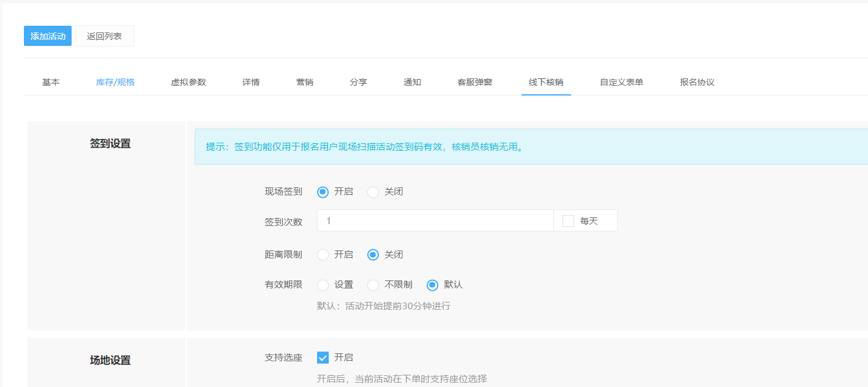Focus the 签到次数 input field
Screen dimensions: 868x387
pyautogui.click(x=435, y=220)
